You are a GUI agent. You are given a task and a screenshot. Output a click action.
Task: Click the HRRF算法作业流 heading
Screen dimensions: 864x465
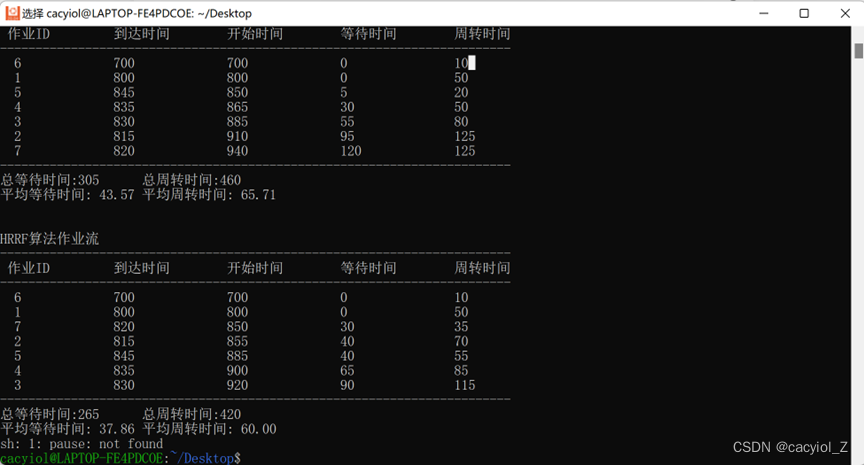50,239
